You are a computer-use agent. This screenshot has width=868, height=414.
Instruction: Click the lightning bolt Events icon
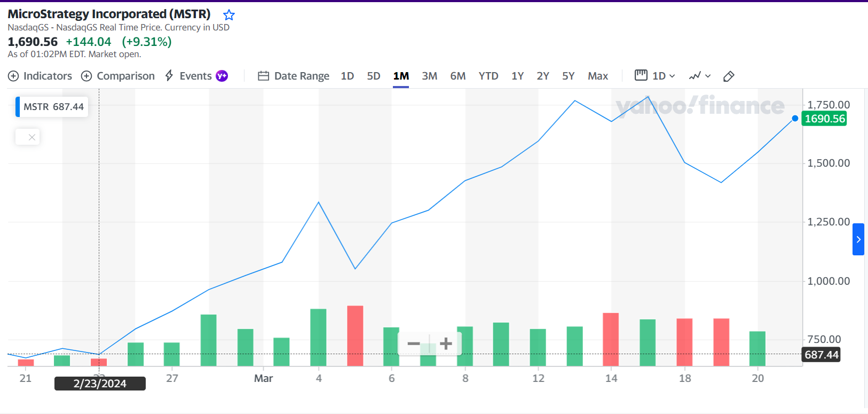pos(169,75)
